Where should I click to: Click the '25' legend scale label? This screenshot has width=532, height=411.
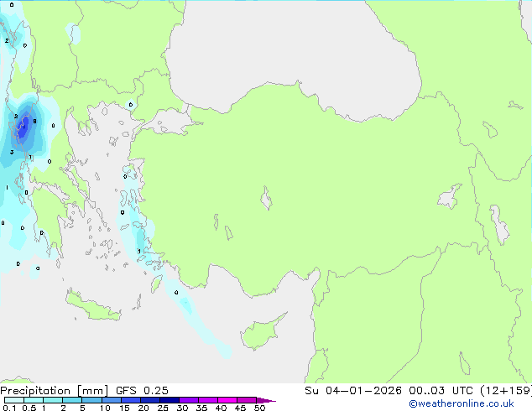tap(163, 408)
